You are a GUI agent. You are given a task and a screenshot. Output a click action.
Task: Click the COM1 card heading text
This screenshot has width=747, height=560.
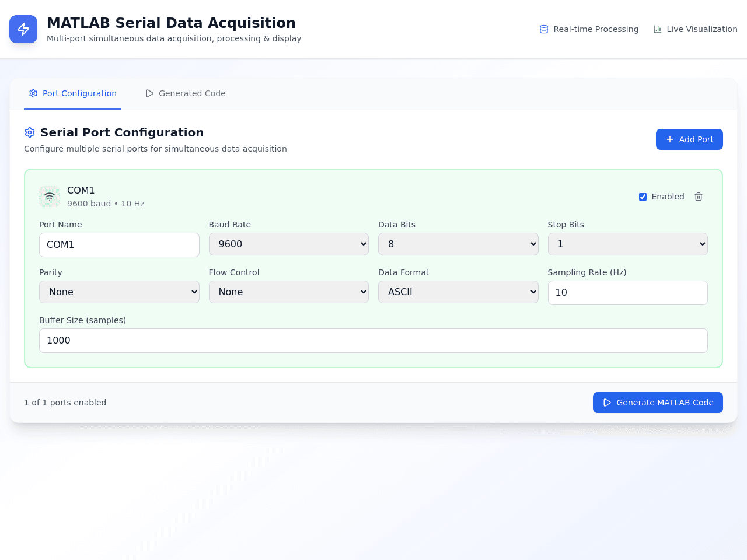(81, 190)
